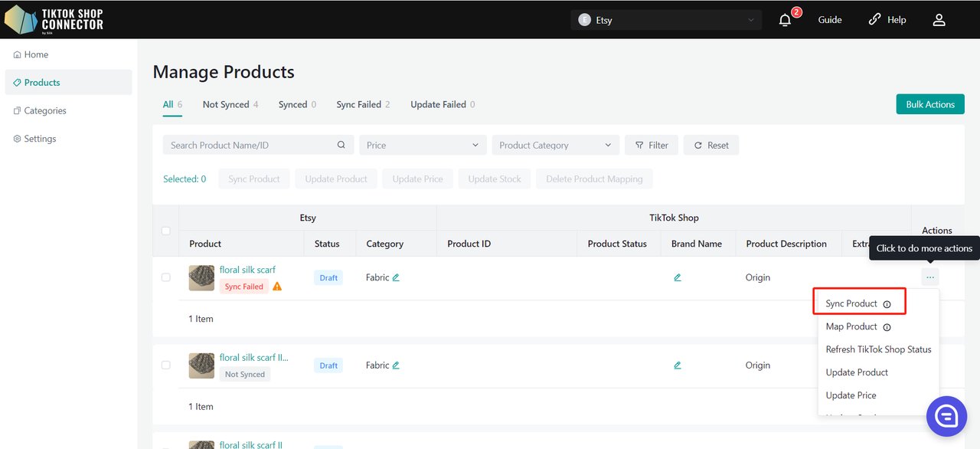Edit brand name for floral silk scarf II...
This screenshot has width=980, height=449.
pyautogui.click(x=678, y=365)
